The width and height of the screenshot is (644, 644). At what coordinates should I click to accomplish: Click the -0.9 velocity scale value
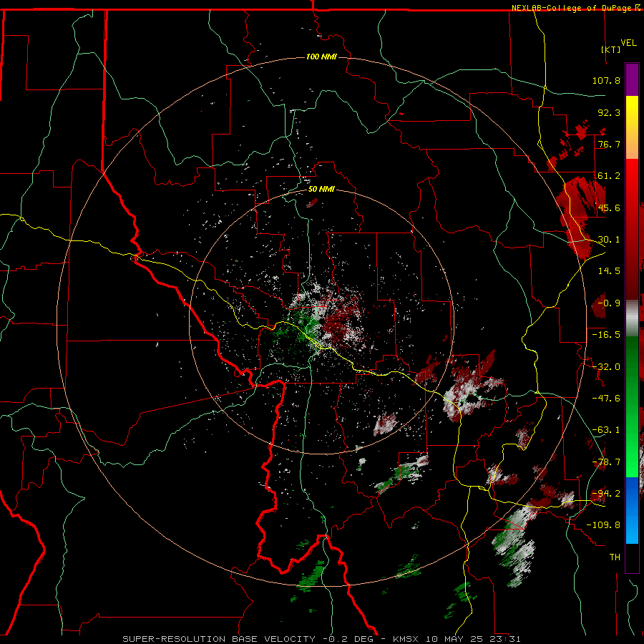pos(609,303)
